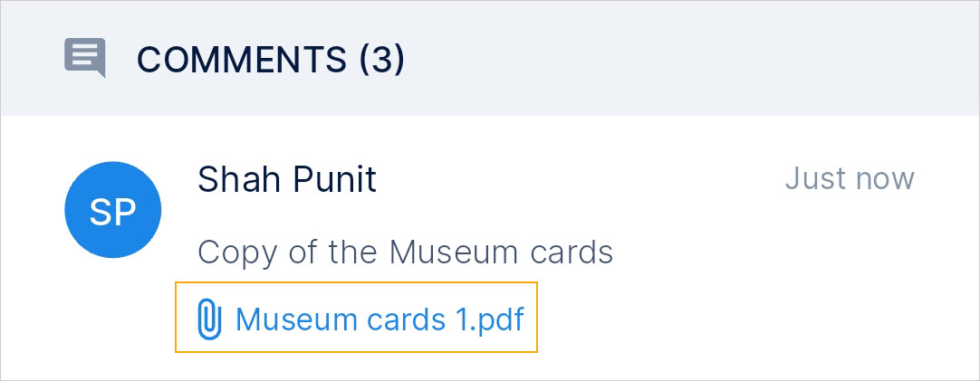The image size is (980, 381).
Task: Click the empty right side of comments header bar
Action: 725,60
